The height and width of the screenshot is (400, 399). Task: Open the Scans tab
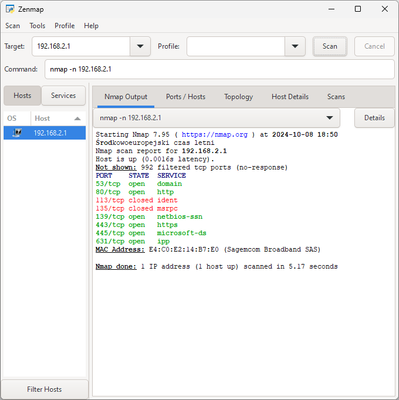[x=336, y=97]
